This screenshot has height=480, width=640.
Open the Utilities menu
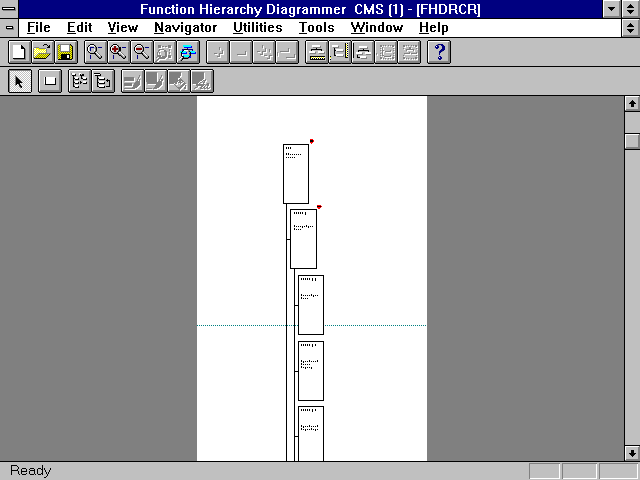coord(257,28)
